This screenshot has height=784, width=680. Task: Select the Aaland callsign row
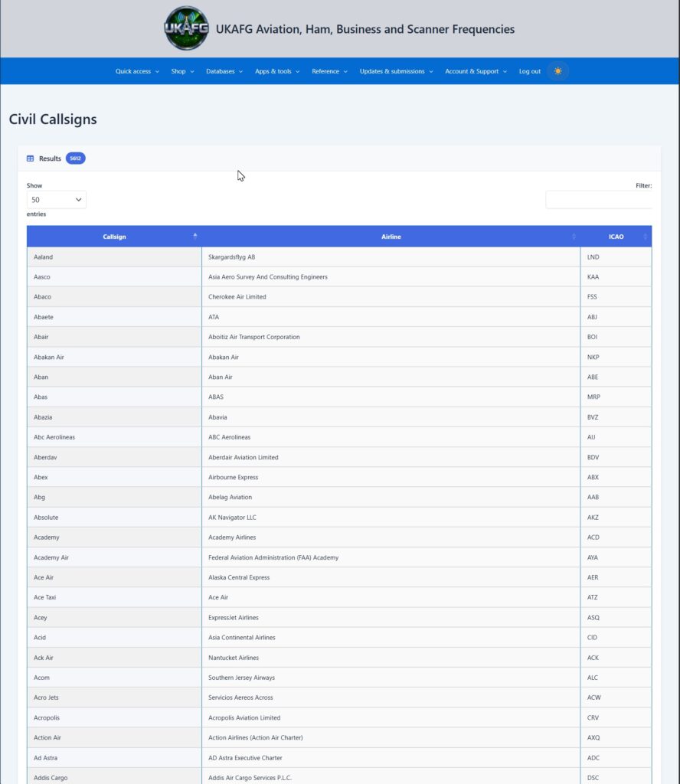pyautogui.click(x=339, y=257)
